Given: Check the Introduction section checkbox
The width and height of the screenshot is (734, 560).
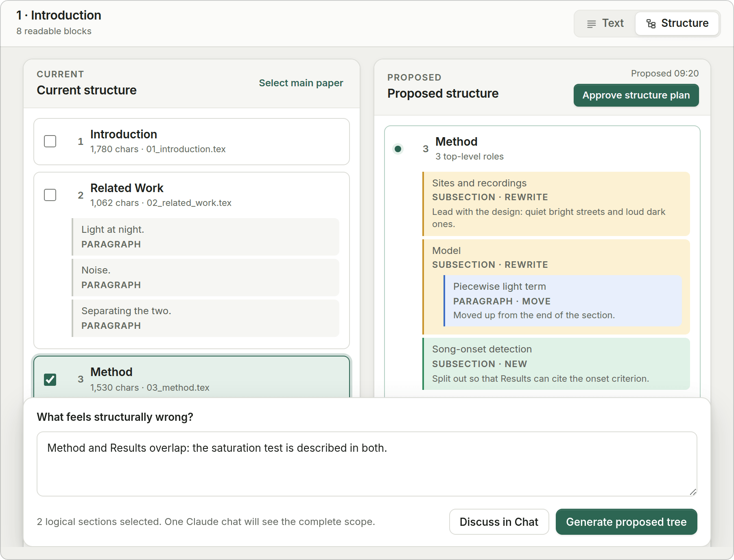Looking at the screenshot, I should pyautogui.click(x=50, y=141).
